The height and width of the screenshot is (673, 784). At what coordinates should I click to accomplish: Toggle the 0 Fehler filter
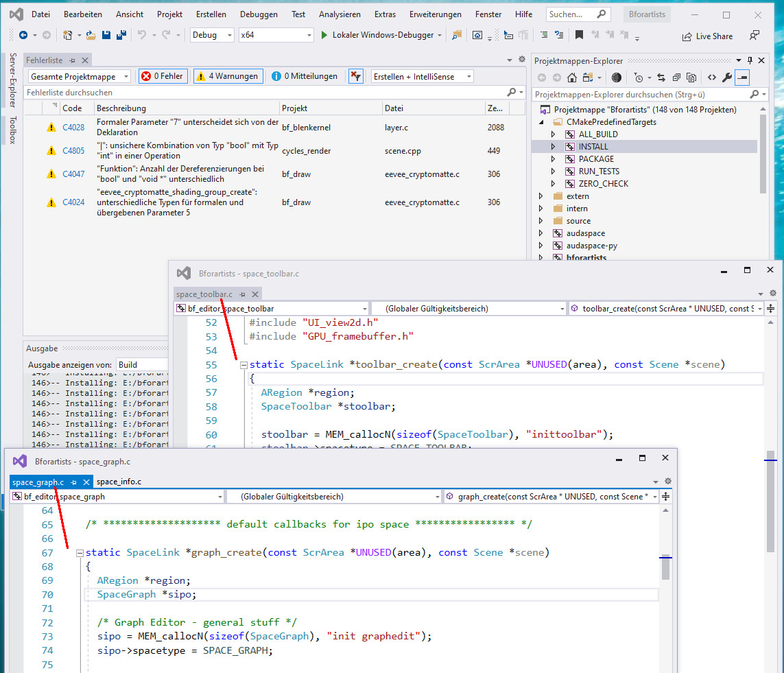pos(163,76)
